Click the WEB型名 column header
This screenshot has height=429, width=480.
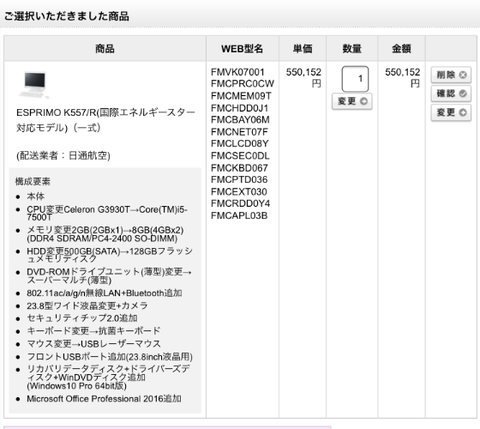point(242,49)
